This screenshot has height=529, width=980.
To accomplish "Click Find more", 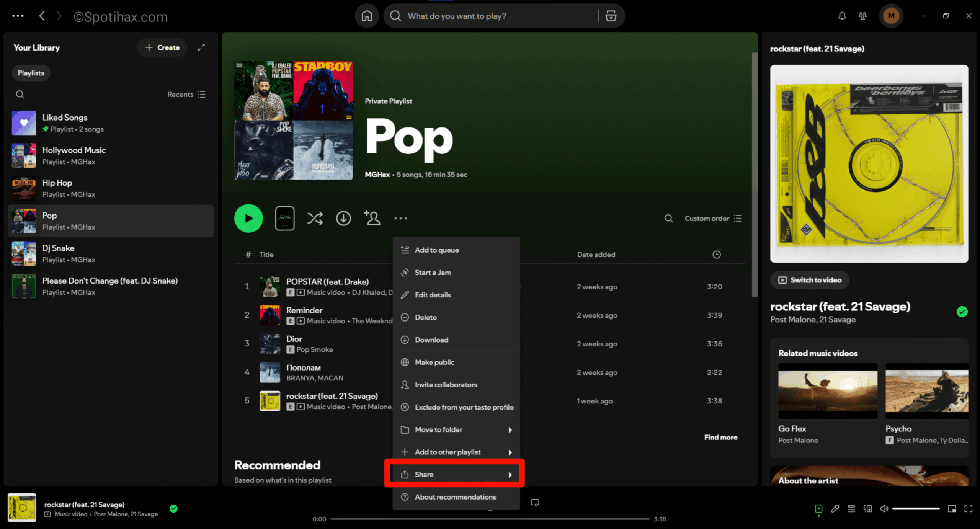I will (721, 437).
